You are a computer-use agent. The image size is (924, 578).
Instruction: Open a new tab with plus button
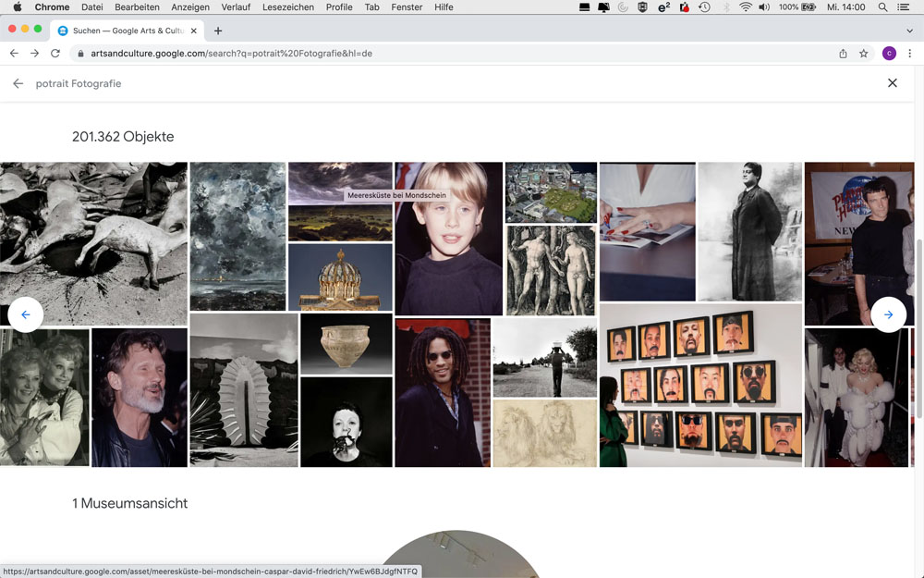(x=218, y=31)
